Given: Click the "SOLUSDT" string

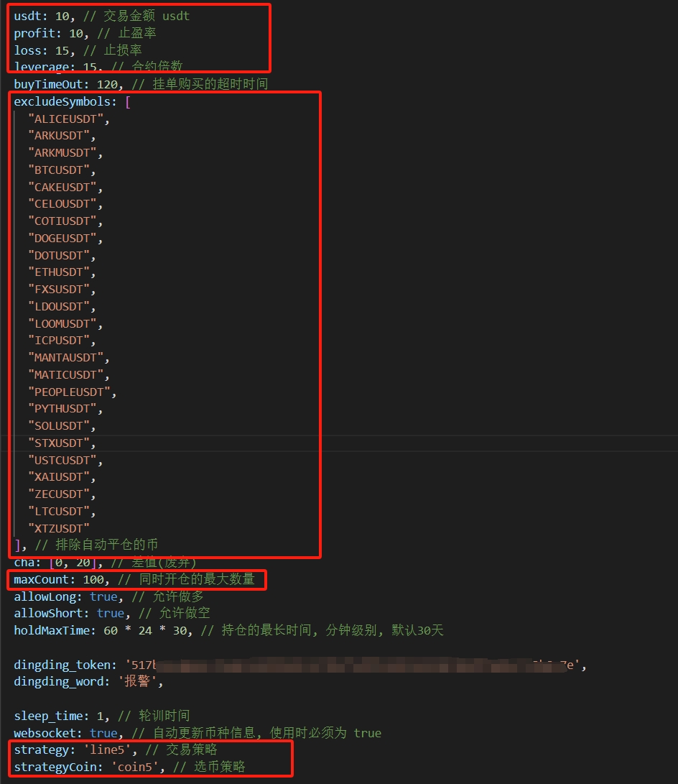Looking at the screenshot, I should pos(58,426).
